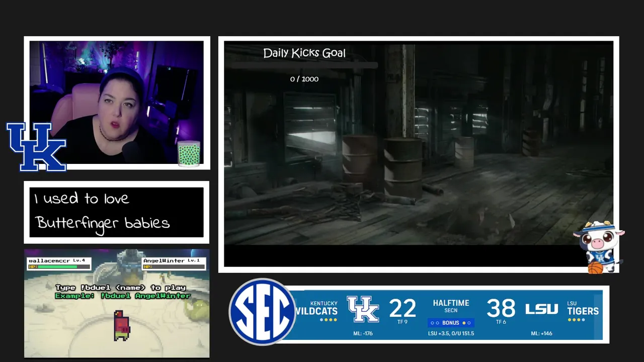Click the "ML: -176" moneyline
The height and width of the screenshot is (362, 644).
(x=363, y=333)
